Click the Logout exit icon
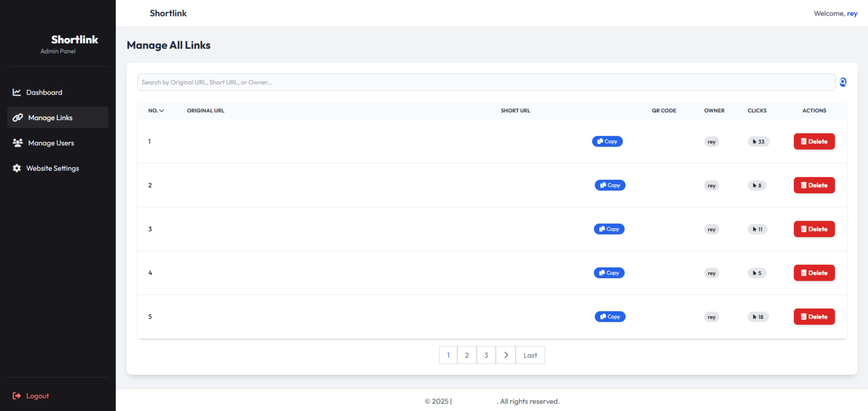Image resolution: width=868 pixels, height=411 pixels. click(16, 396)
